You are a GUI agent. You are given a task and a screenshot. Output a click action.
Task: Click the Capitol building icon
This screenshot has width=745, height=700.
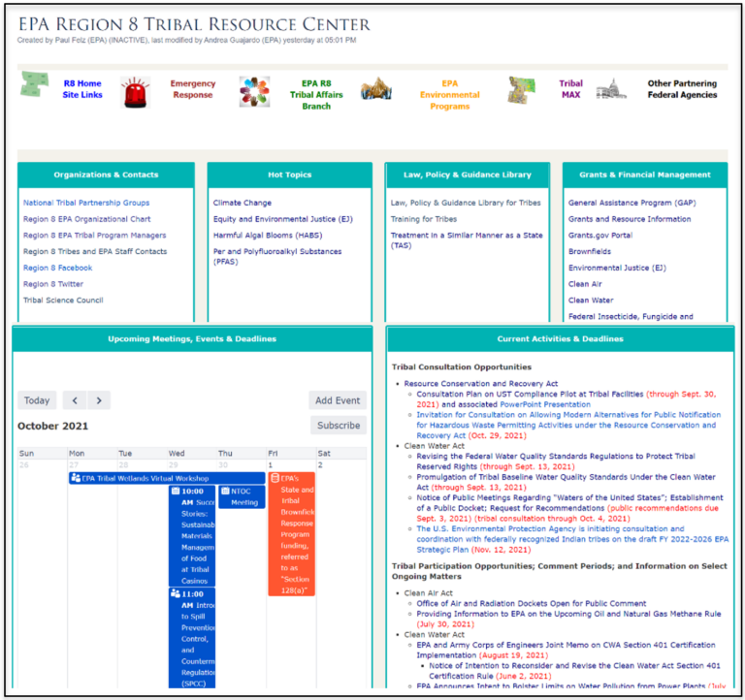pyautogui.click(x=611, y=90)
